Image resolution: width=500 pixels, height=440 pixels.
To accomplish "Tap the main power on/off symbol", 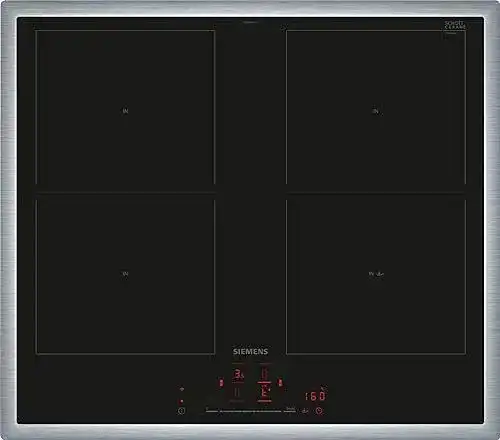I will [x=181, y=411].
